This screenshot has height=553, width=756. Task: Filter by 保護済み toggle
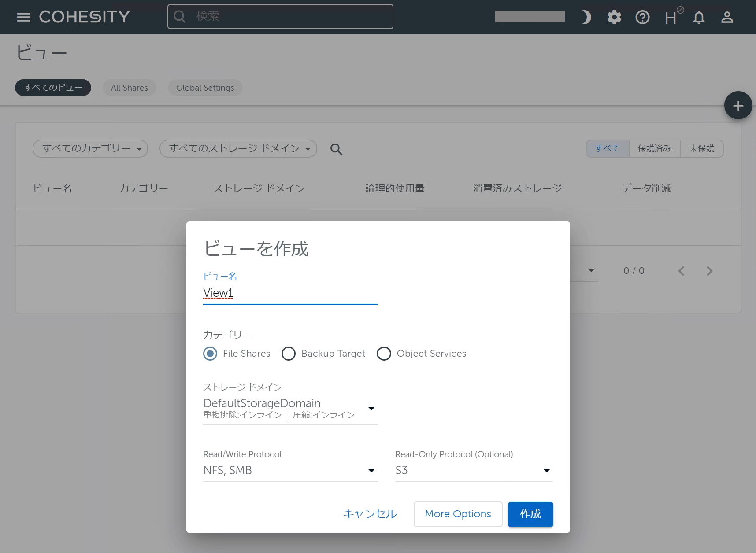654,148
